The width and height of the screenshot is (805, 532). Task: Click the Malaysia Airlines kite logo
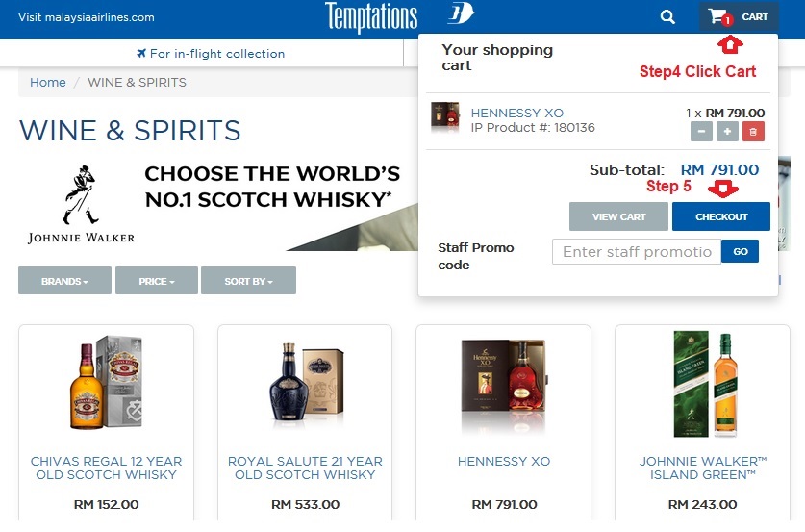point(462,14)
